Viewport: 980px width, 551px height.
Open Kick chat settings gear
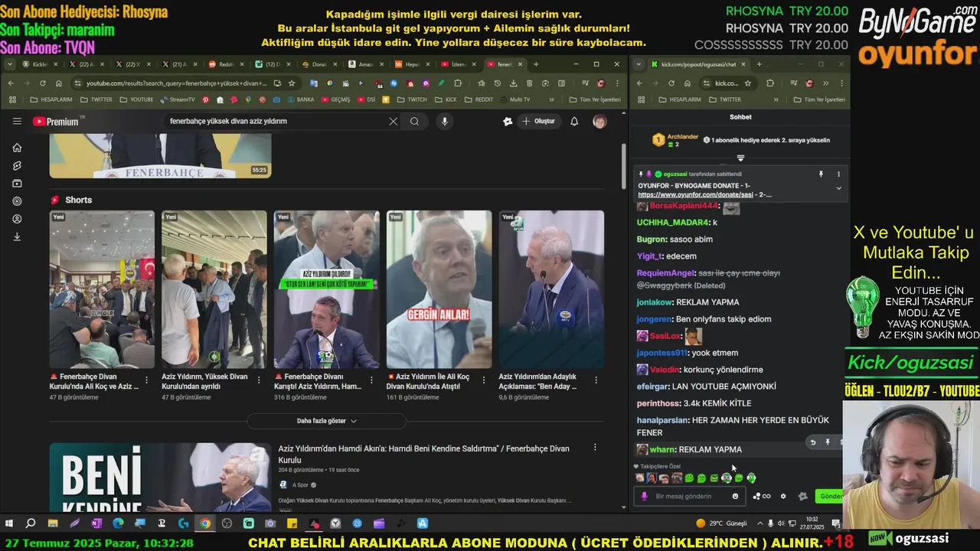783,496
